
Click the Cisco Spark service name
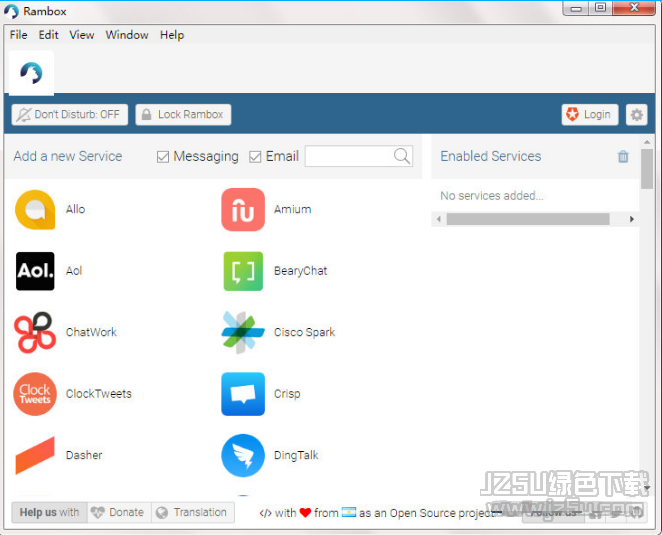[x=304, y=333]
